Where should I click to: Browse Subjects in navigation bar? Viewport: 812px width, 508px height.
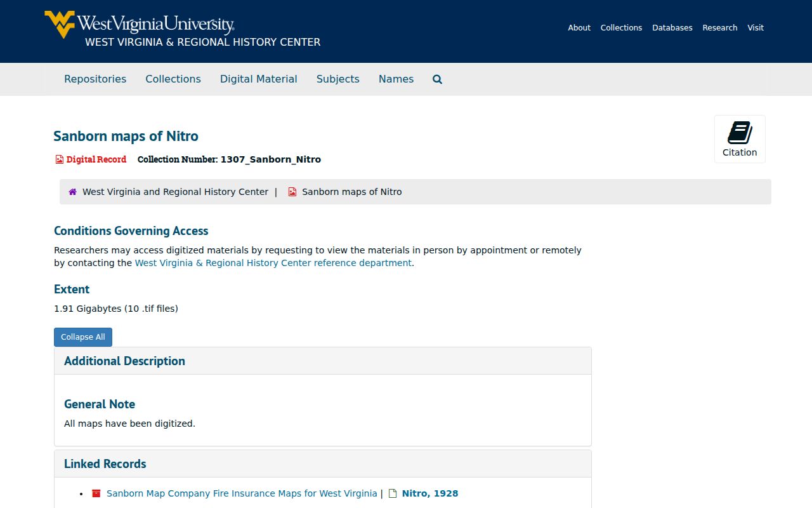pos(338,79)
